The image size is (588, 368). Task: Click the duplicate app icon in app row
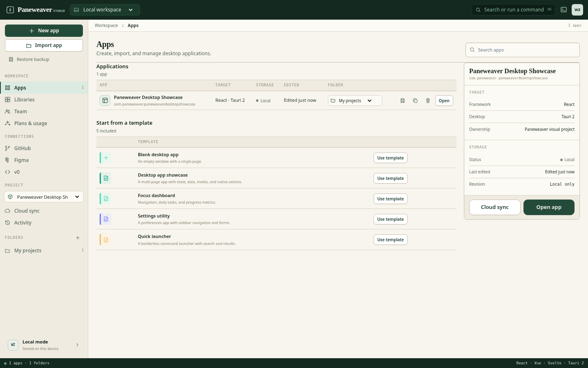[415, 101]
